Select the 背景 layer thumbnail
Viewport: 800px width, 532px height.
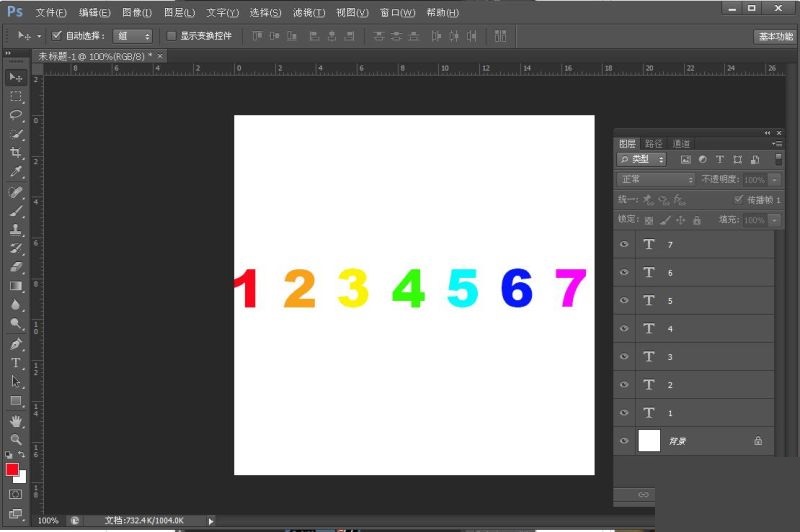tap(649, 440)
